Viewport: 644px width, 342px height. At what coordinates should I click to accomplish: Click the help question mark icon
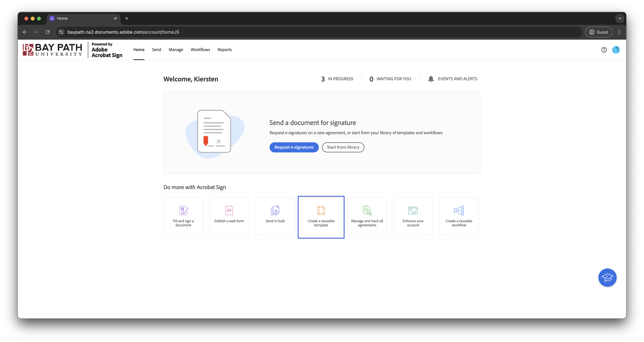604,50
